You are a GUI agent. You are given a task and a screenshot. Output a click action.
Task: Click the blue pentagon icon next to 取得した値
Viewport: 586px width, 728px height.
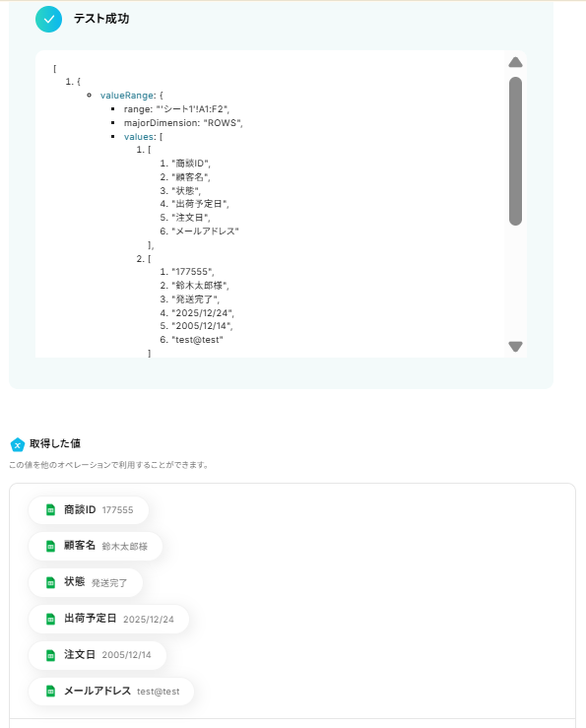(18, 445)
